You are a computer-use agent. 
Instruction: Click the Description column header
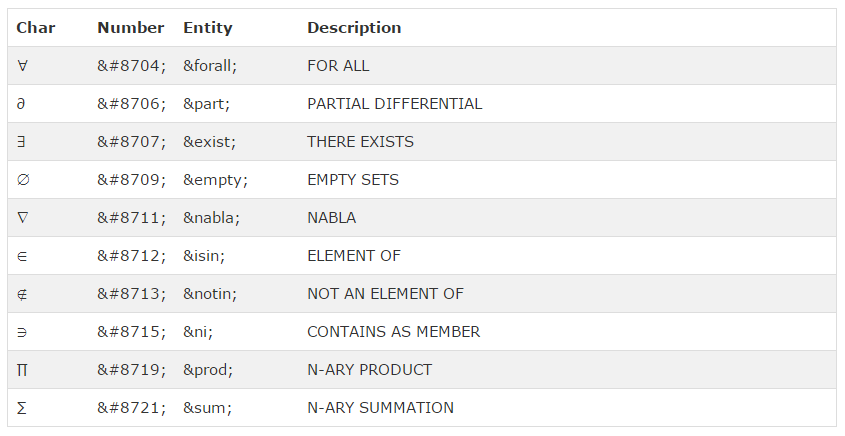point(354,28)
